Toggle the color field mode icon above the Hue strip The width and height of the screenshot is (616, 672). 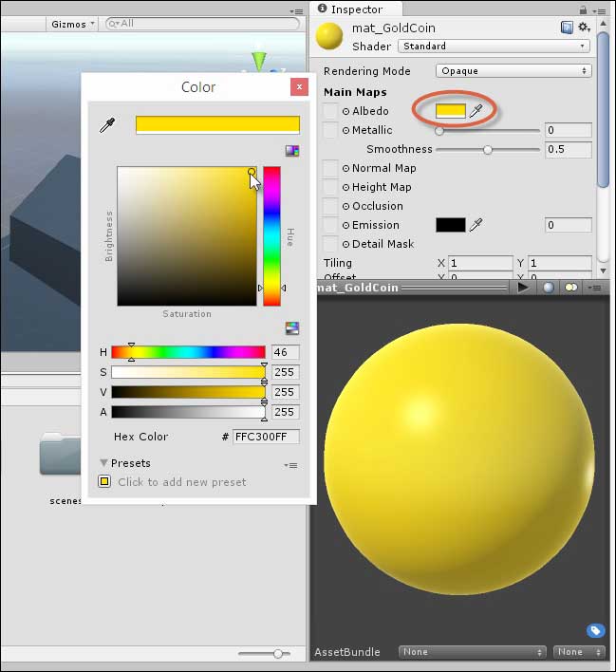[292, 151]
